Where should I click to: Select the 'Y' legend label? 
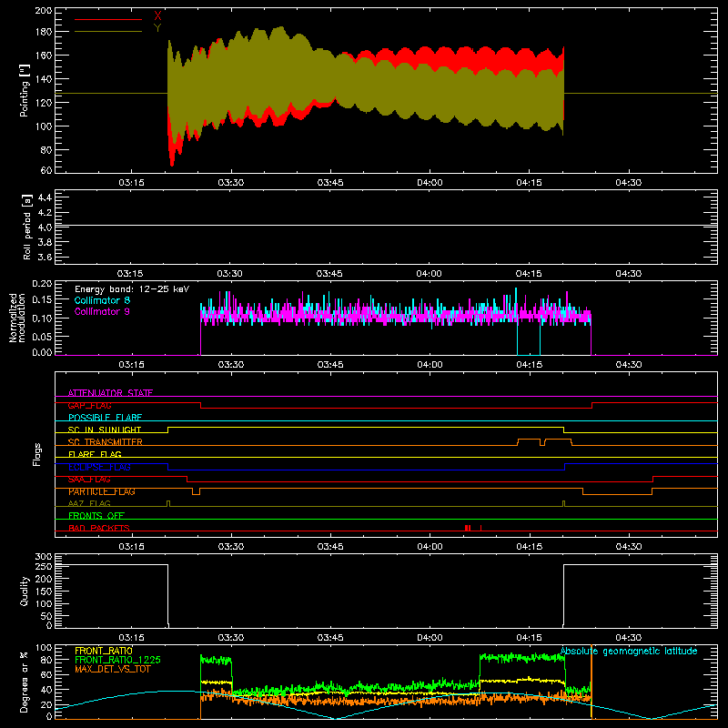(x=157, y=28)
